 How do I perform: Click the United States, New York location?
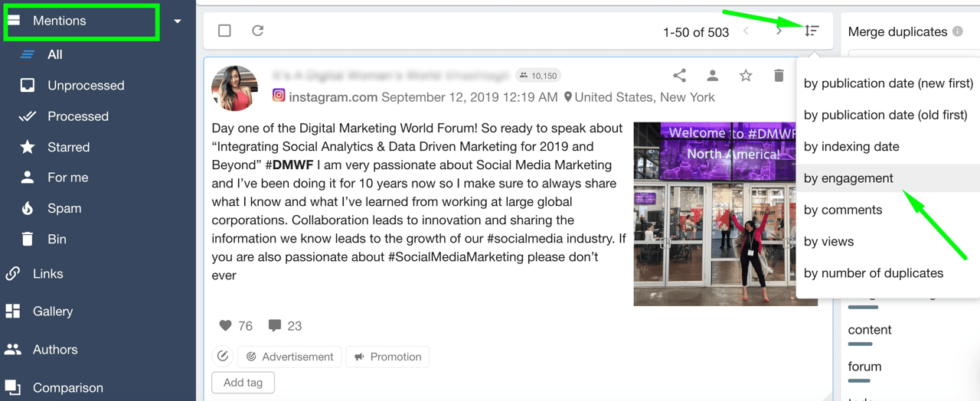(639, 97)
